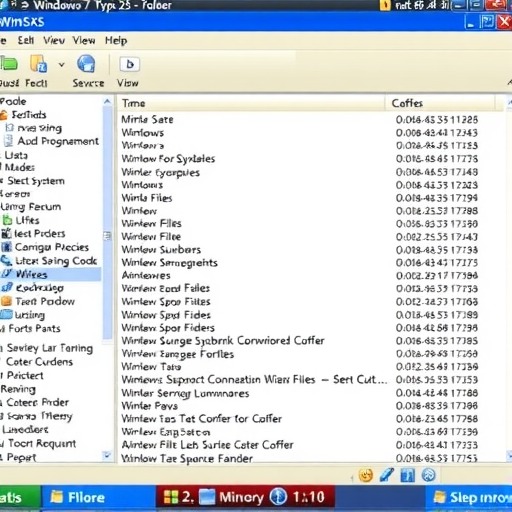Select Stect System in the sidebar
512x512 pixels.
[36, 181]
